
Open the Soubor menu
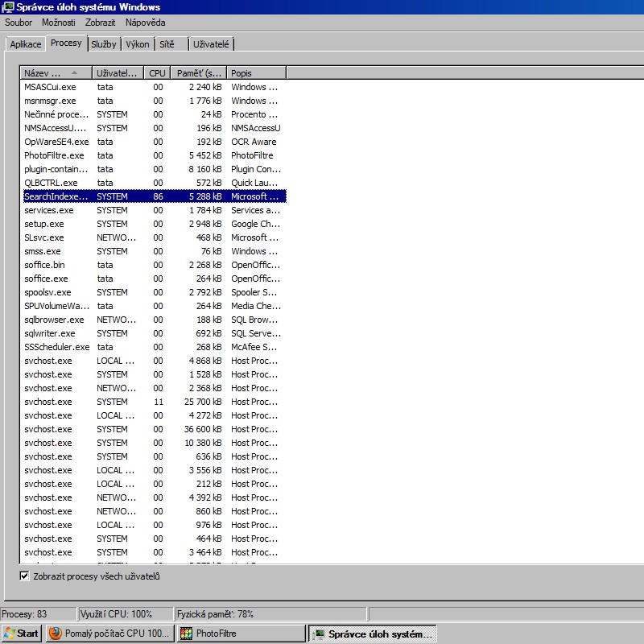click(x=18, y=23)
